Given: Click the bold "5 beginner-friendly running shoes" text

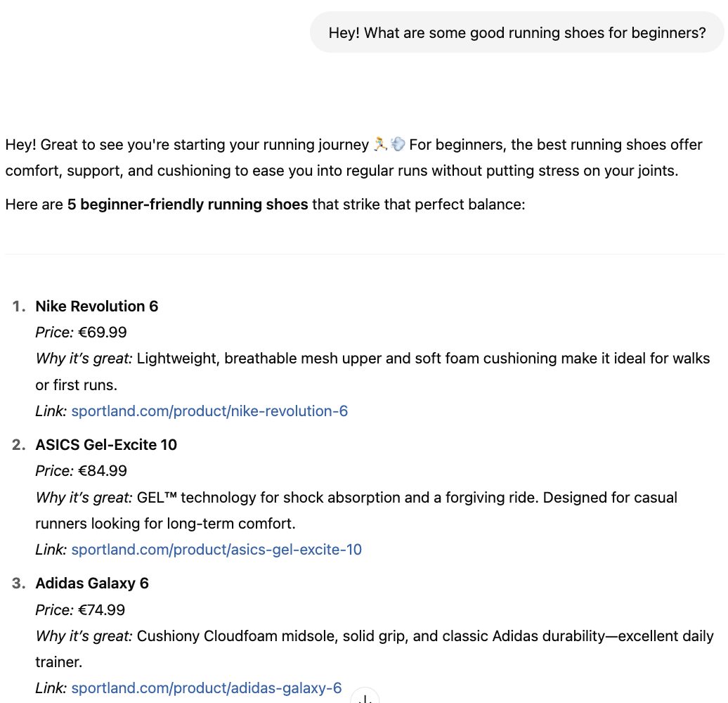Looking at the screenshot, I should 188,205.
